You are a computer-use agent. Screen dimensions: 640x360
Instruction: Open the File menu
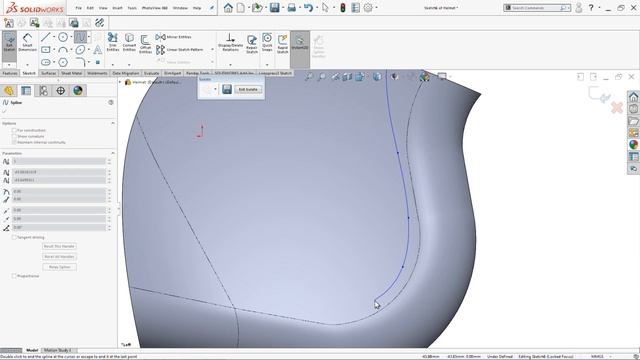(78, 8)
